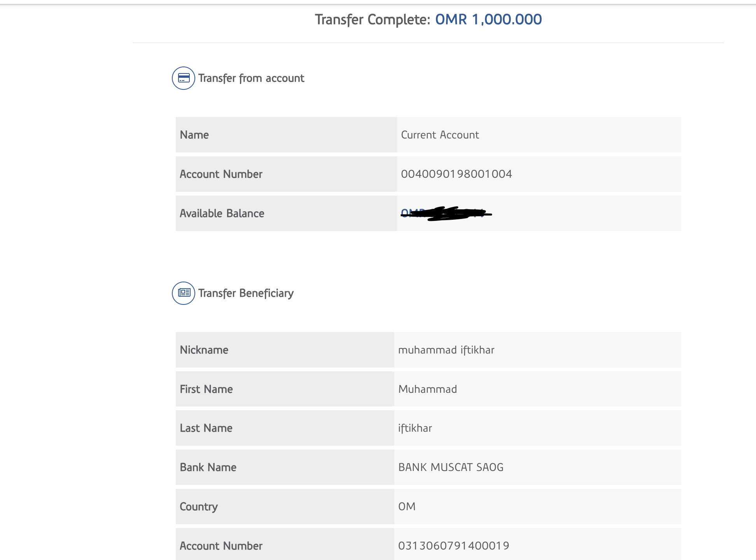This screenshot has width=756, height=560.
Task: Click the OMR 1,000.000 transfer amount
Action: pyautogui.click(x=488, y=19)
